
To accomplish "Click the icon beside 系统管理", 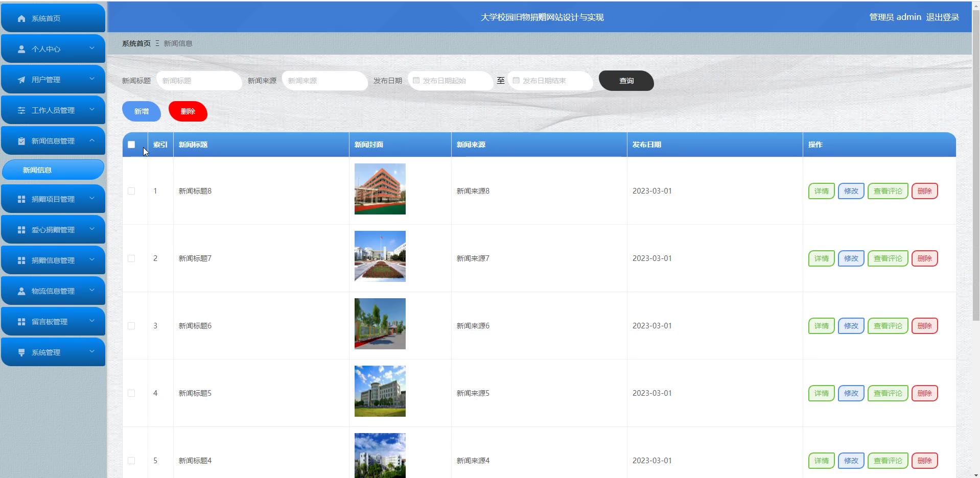I will pyautogui.click(x=21, y=352).
